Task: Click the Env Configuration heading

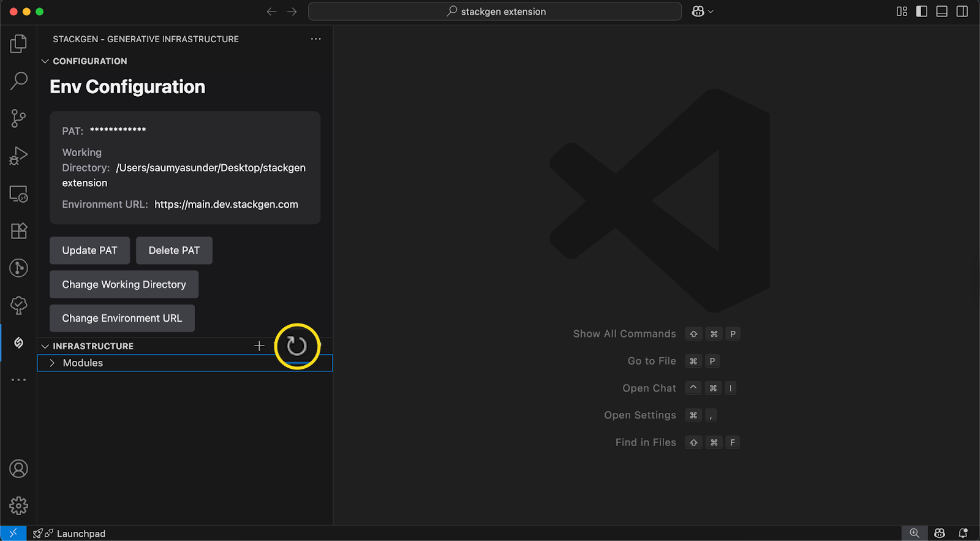Action: tap(127, 87)
